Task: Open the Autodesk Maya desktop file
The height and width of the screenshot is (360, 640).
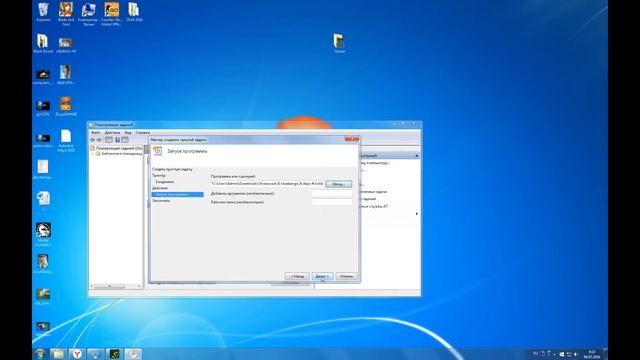Action: click(66, 140)
